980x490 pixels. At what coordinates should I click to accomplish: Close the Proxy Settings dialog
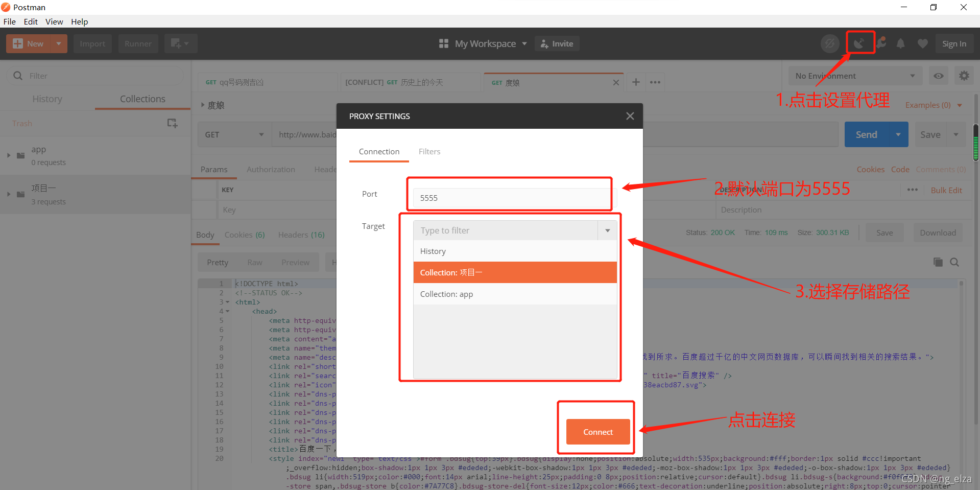click(630, 116)
